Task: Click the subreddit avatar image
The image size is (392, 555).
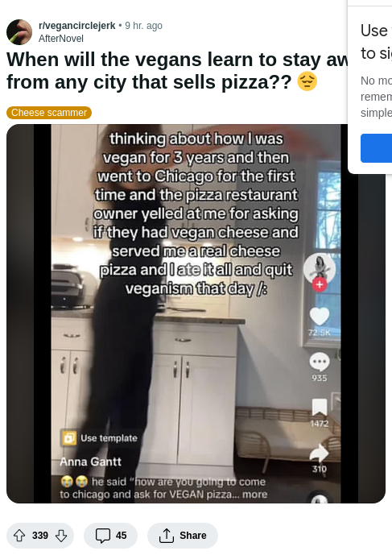Action: [x=19, y=32]
